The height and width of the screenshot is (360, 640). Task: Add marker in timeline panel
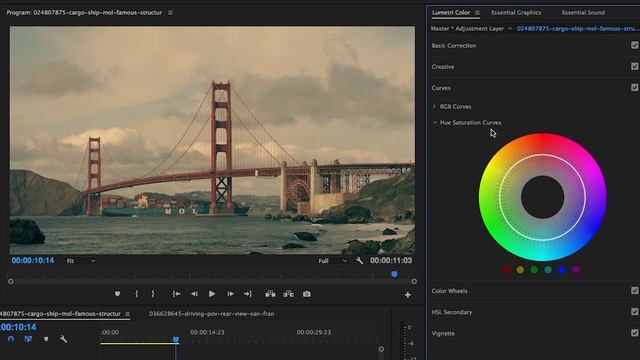coord(46,339)
